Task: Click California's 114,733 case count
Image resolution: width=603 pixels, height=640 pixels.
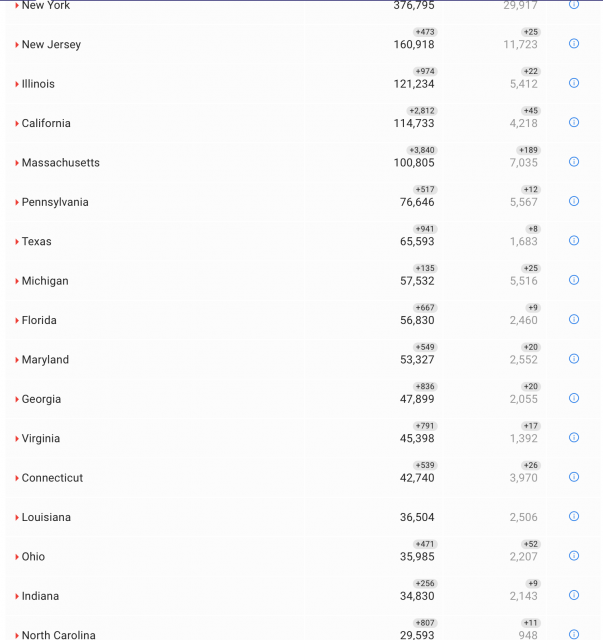Action: click(x=414, y=124)
